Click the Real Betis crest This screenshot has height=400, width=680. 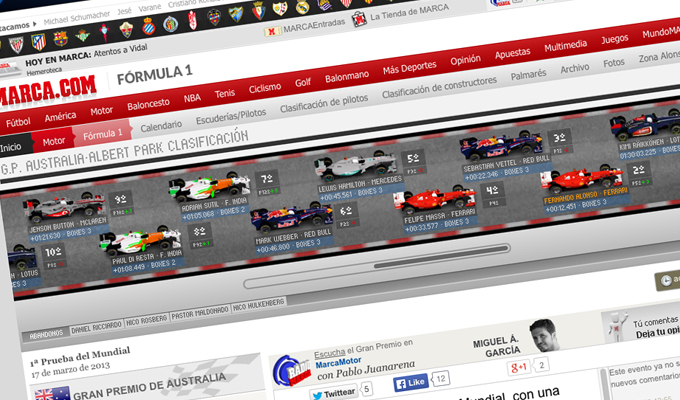tap(82, 36)
